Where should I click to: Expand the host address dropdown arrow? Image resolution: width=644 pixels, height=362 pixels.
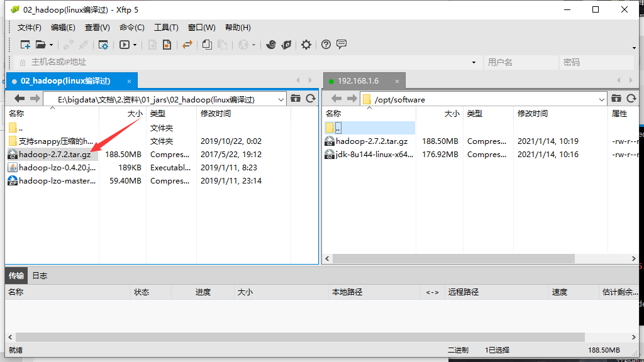pos(474,62)
